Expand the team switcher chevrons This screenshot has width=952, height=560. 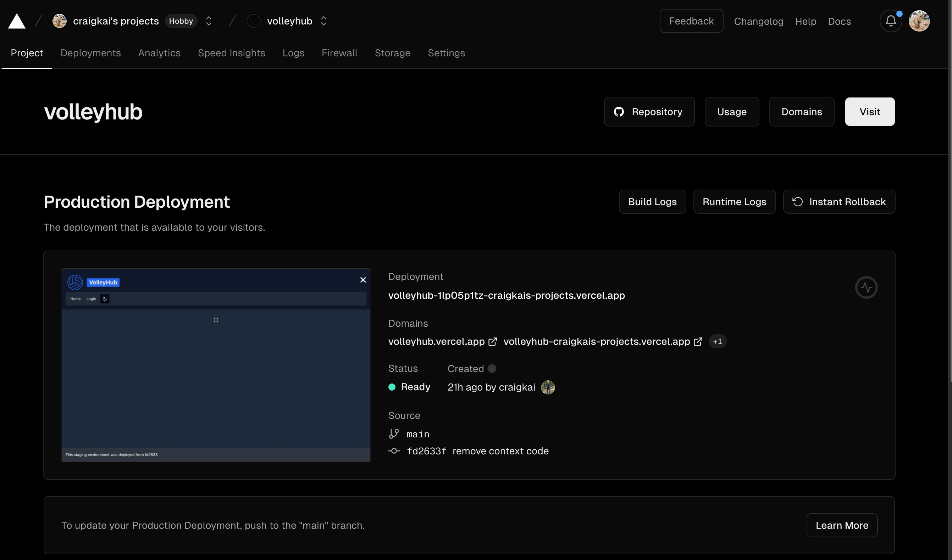point(209,21)
